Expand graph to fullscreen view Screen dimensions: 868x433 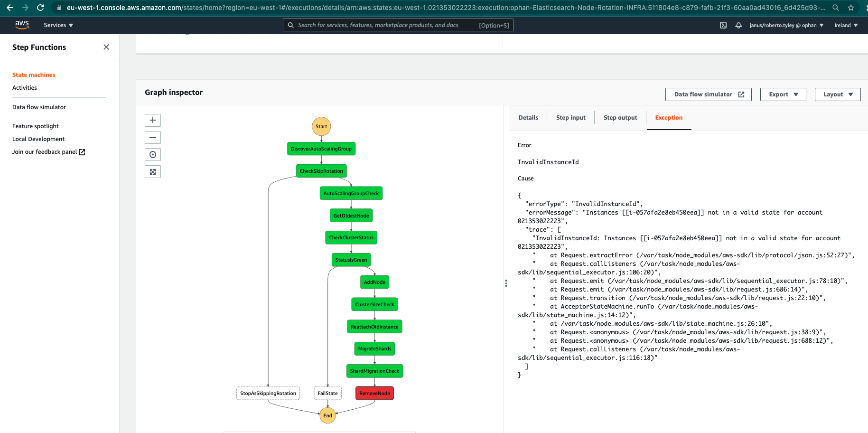pyautogui.click(x=152, y=171)
